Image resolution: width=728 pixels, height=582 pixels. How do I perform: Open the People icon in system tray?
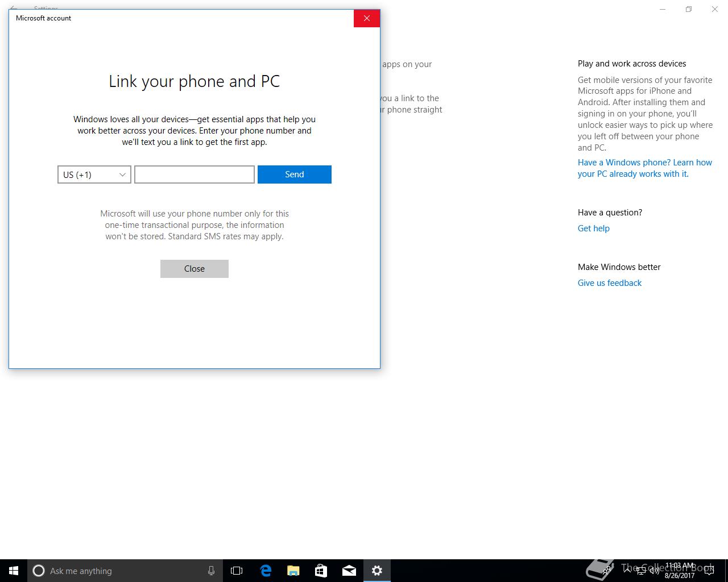(x=607, y=571)
